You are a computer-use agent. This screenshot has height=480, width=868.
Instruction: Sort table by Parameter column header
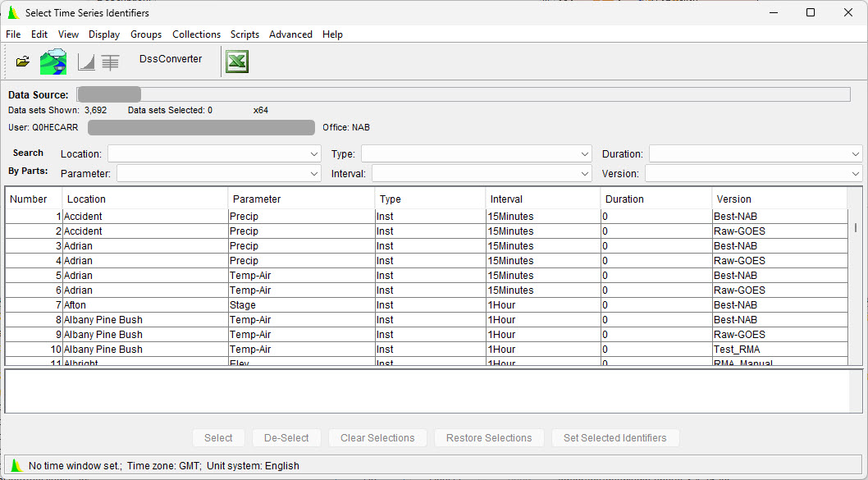tap(301, 199)
